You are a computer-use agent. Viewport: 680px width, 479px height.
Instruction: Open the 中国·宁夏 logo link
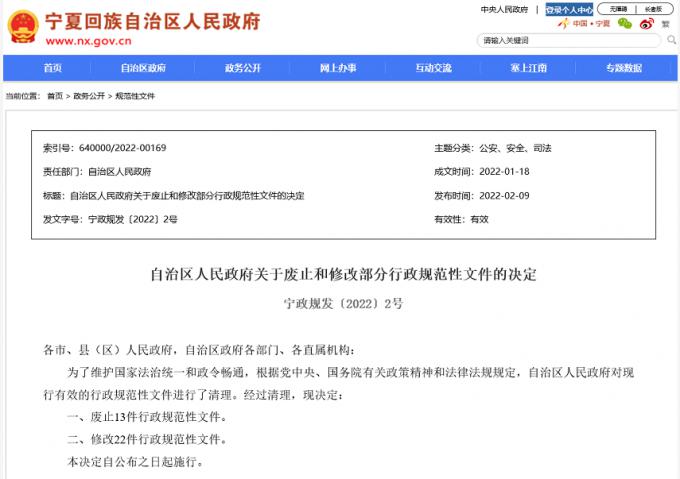[584, 23]
